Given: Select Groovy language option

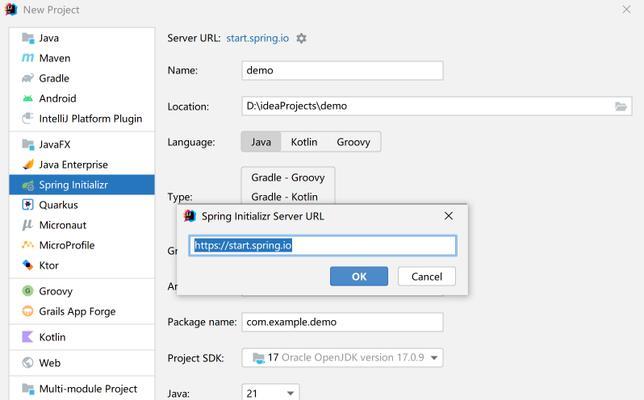Looking at the screenshot, I should 353,142.
